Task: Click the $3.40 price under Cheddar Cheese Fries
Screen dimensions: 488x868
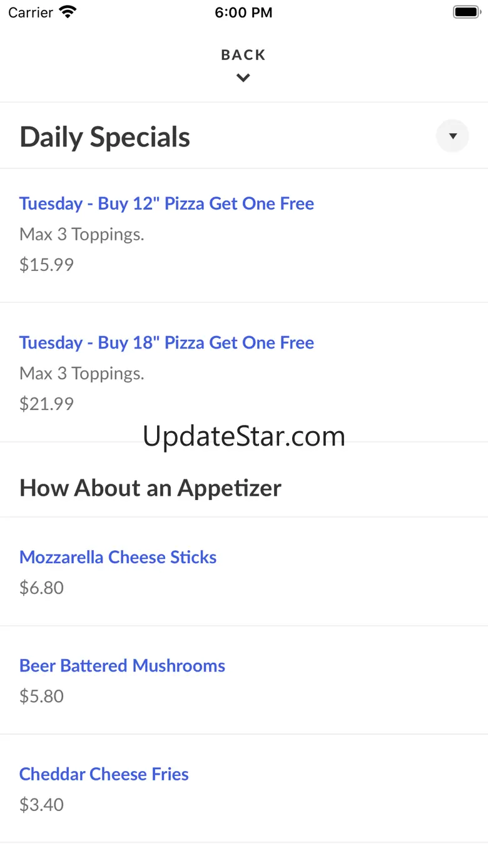Action: pos(41,804)
